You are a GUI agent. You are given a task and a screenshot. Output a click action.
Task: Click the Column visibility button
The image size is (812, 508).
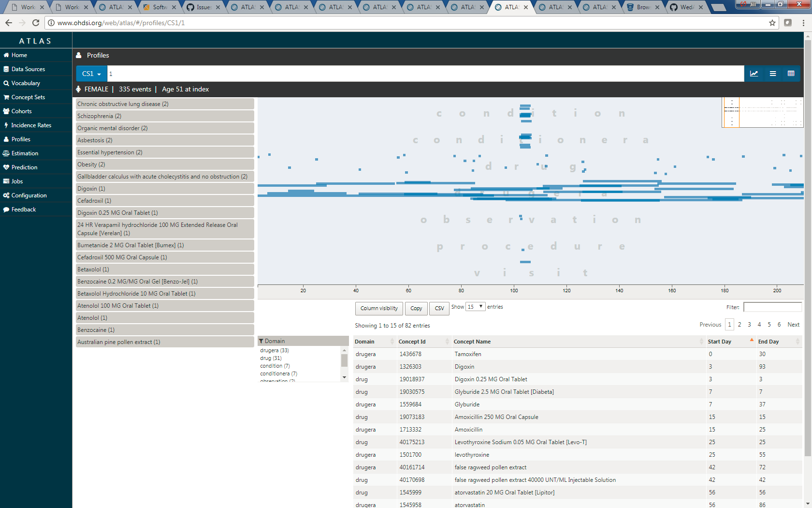[379, 308]
